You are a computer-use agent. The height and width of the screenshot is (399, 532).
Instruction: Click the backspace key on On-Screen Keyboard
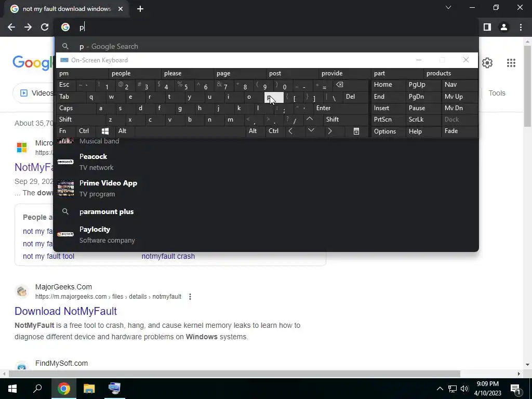[x=340, y=85]
